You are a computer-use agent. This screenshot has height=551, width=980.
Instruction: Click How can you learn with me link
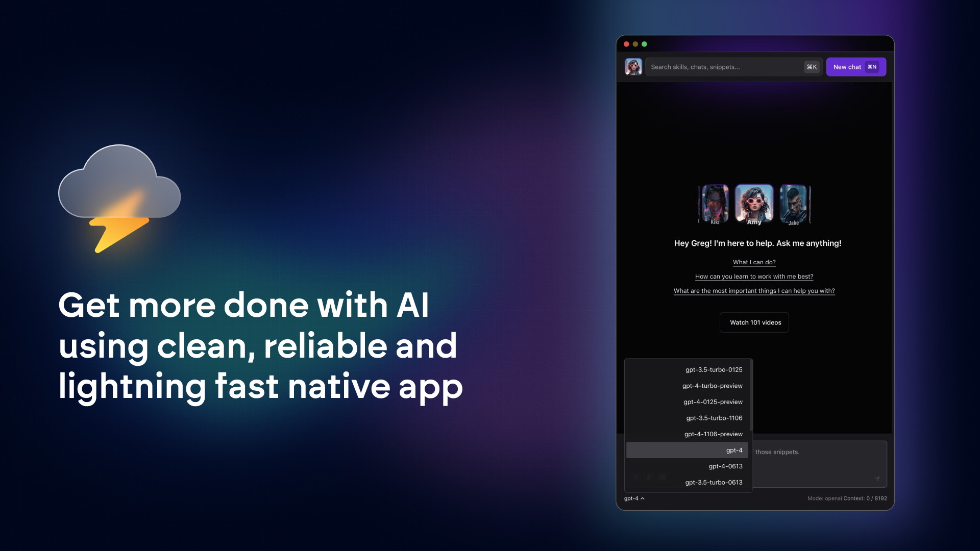pos(754,276)
